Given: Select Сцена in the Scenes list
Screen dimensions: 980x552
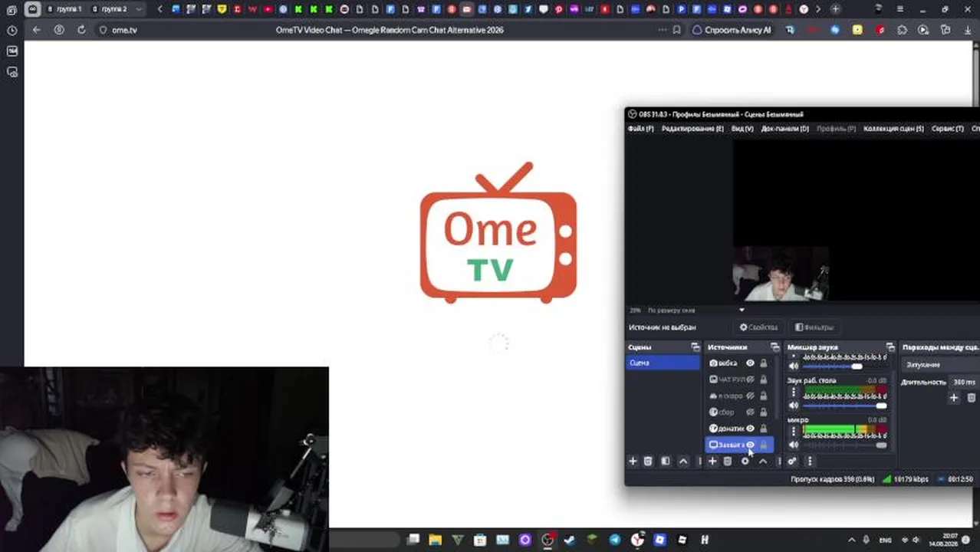Looking at the screenshot, I should (663, 363).
